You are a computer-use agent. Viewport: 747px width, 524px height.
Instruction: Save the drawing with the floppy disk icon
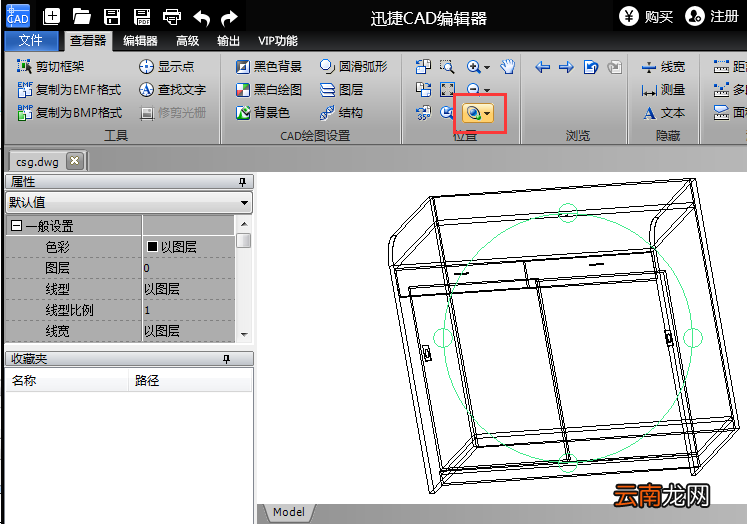pyautogui.click(x=112, y=17)
